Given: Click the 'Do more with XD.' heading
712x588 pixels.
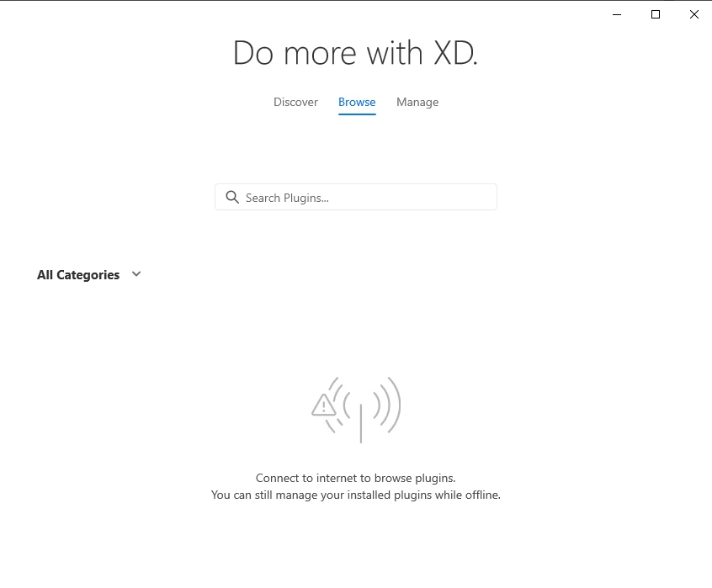Looking at the screenshot, I should click(x=355, y=53).
